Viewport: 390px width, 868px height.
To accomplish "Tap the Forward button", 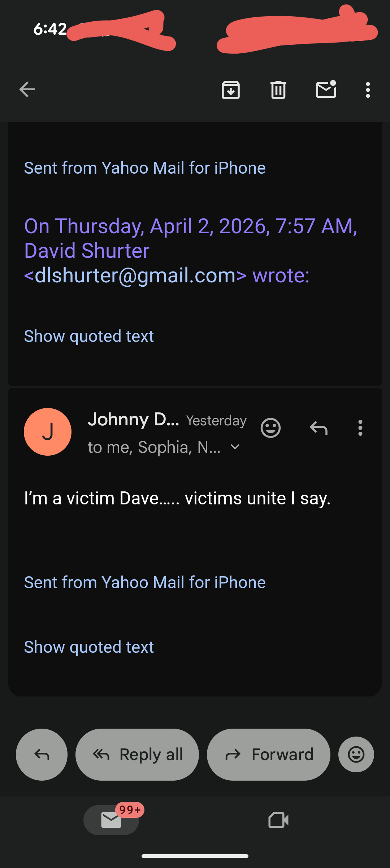I will point(268,755).
